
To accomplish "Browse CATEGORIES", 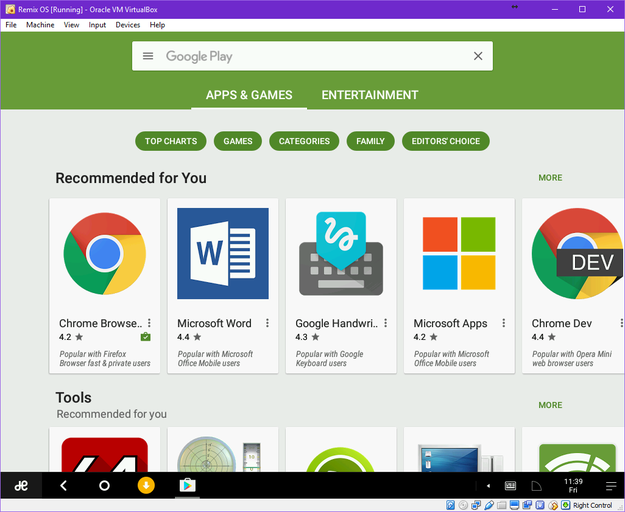I will click(x=304, y=141).
